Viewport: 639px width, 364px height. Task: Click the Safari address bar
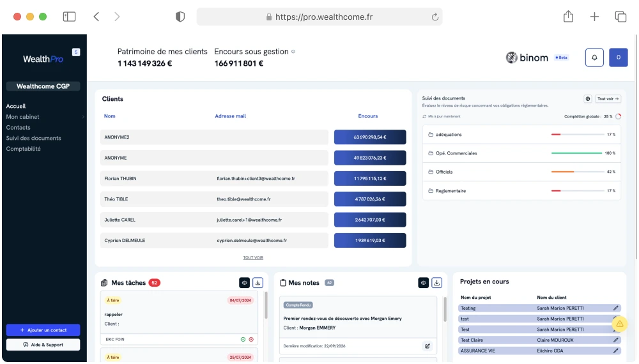(319, 17)
